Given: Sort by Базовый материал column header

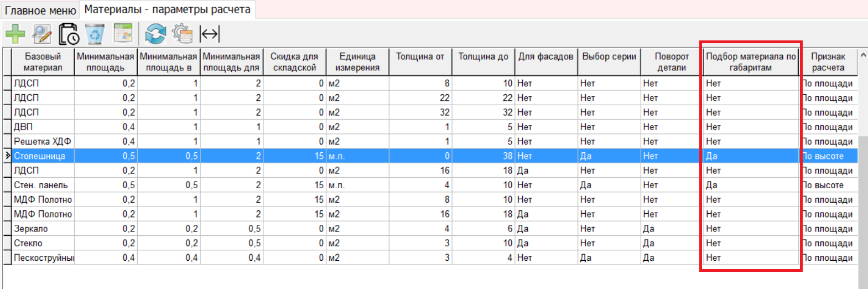Looking at the screenshot, I should 43,62.
